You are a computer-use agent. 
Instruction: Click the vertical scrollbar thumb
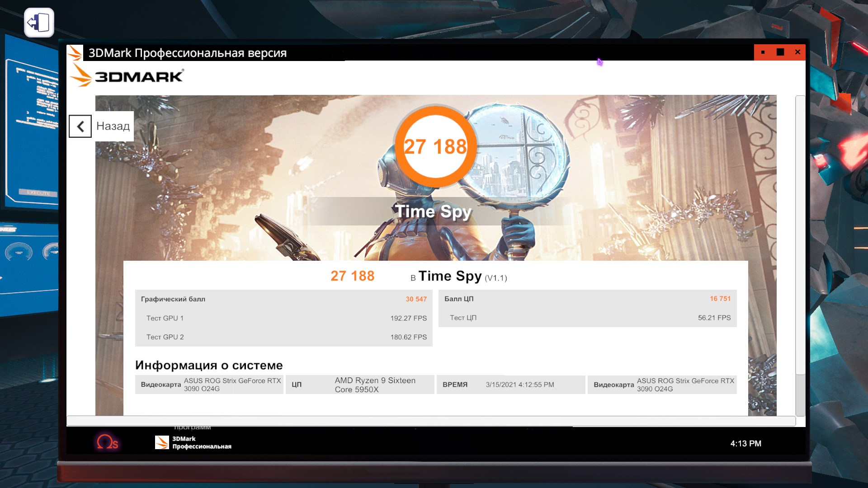(x=800, y=235)
